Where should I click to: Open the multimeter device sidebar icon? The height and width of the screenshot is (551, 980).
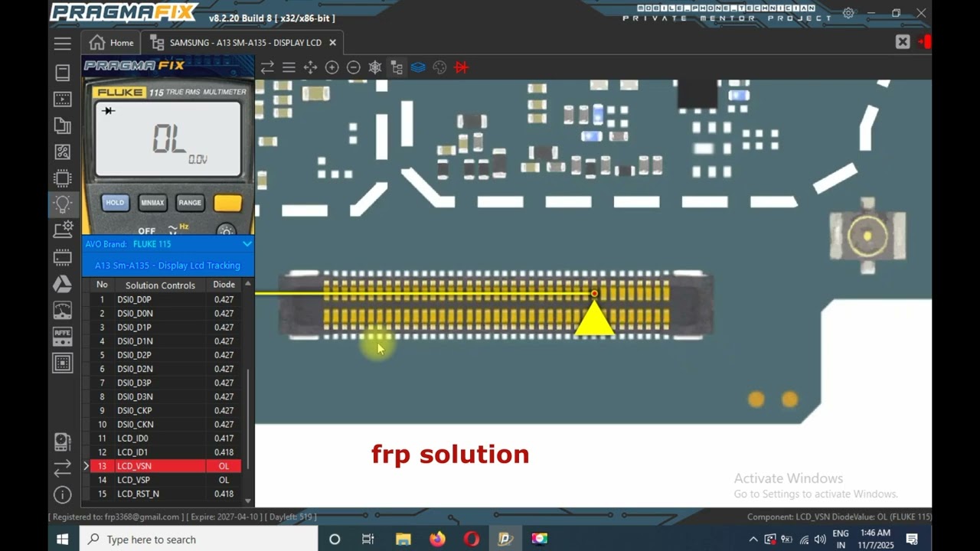coord(63,442)
